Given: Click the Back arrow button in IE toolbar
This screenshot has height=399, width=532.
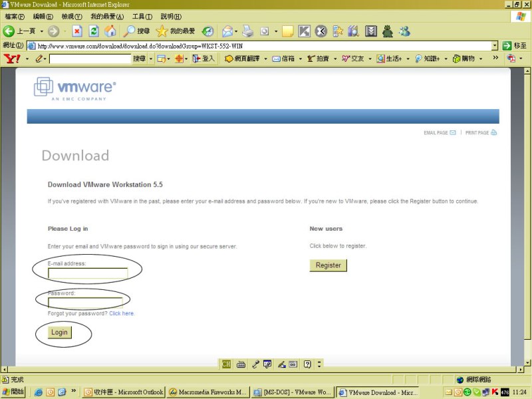Looking at the screenshot, I should tap(9, 31).
